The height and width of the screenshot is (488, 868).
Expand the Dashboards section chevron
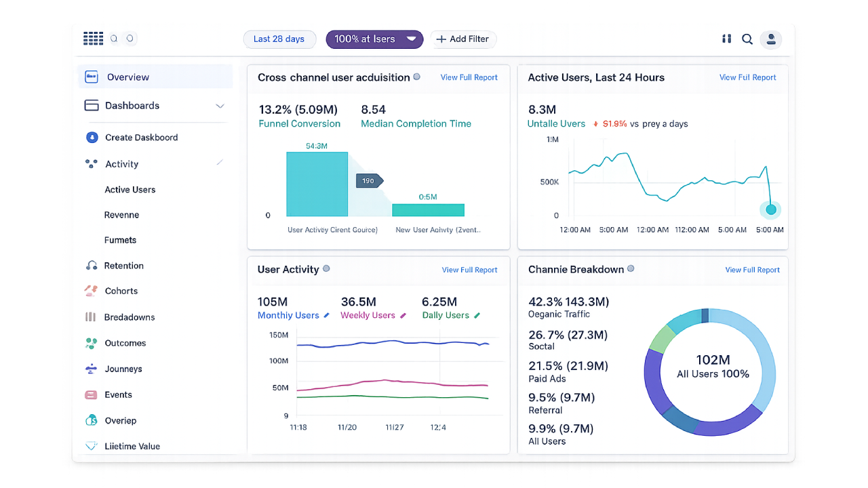pyautogui.click(x=220, y=106)
